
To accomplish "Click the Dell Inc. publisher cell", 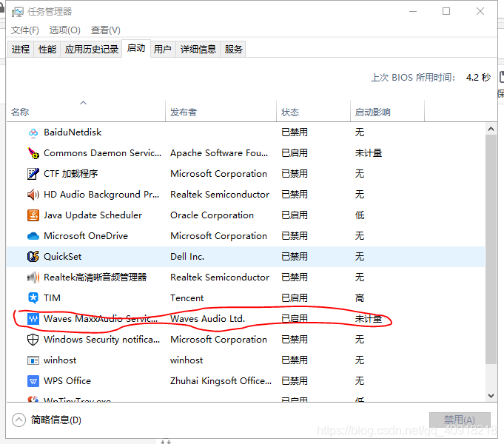I will [187, 257].
